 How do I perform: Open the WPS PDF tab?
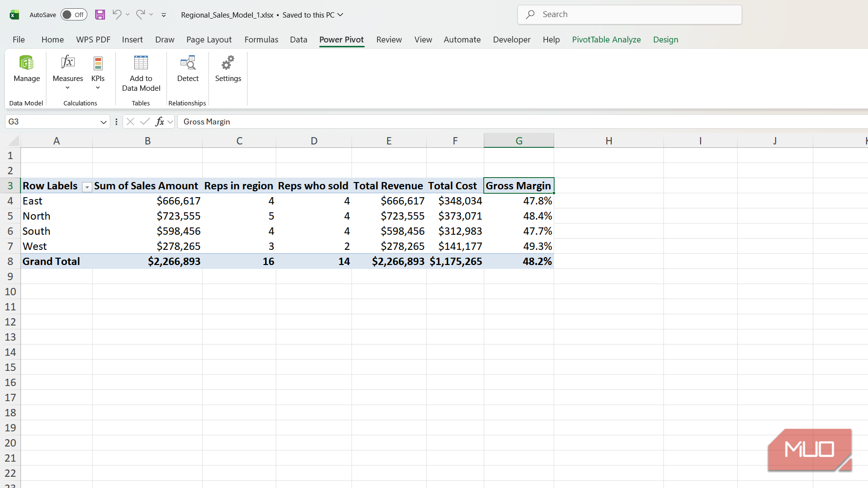click(93, 40)
